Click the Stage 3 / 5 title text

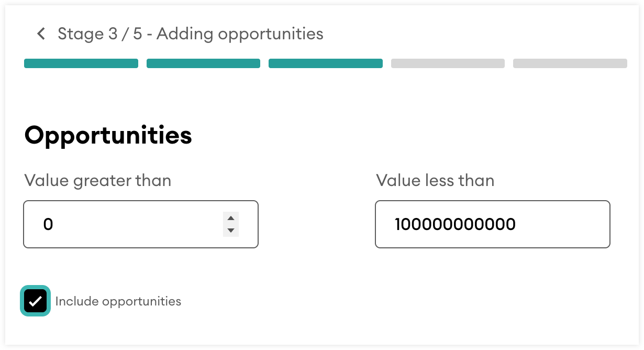click(190, 34)
